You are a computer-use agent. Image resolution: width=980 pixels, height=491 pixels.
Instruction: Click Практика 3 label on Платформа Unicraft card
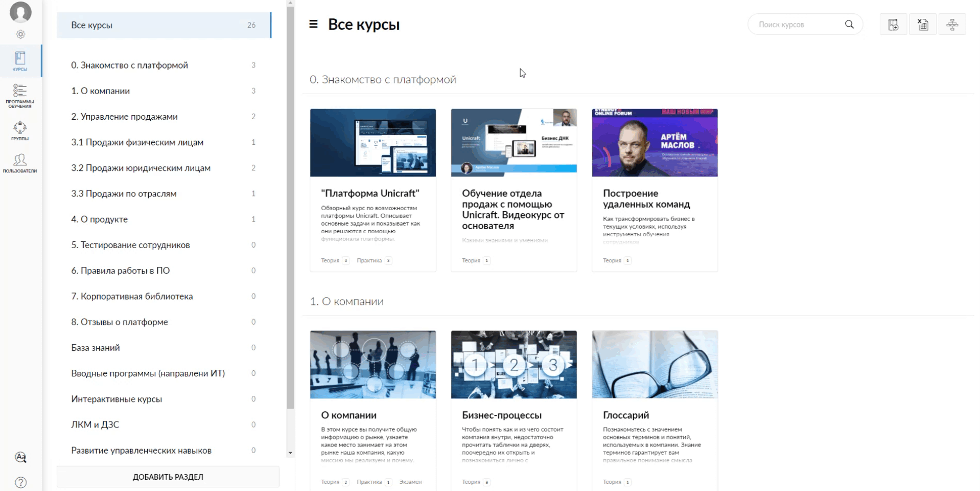pos(374,260)
